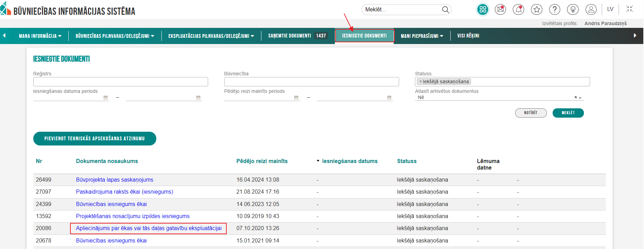The image size is (644, 249).
Task: Click the right navigation scroll arrow
Action: coord(635,35)
